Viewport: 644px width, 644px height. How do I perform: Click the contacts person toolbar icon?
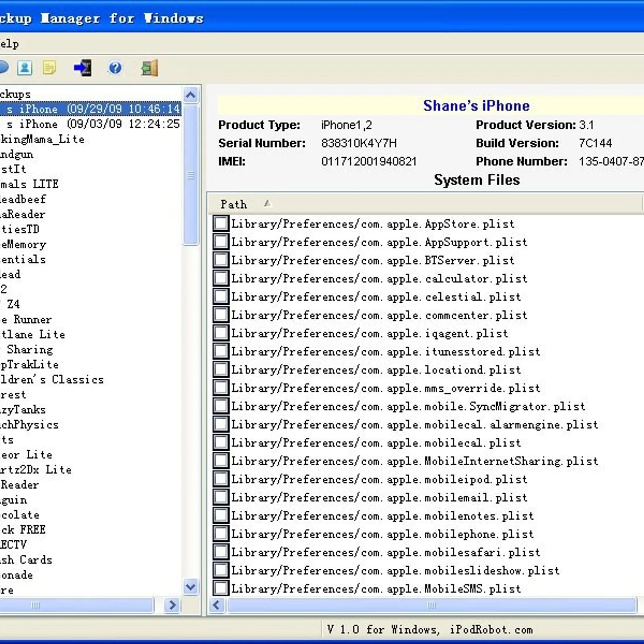coord(25,68)
